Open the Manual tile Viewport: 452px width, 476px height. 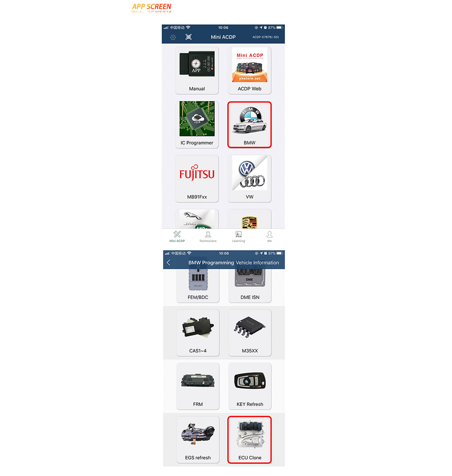(197, 70)
